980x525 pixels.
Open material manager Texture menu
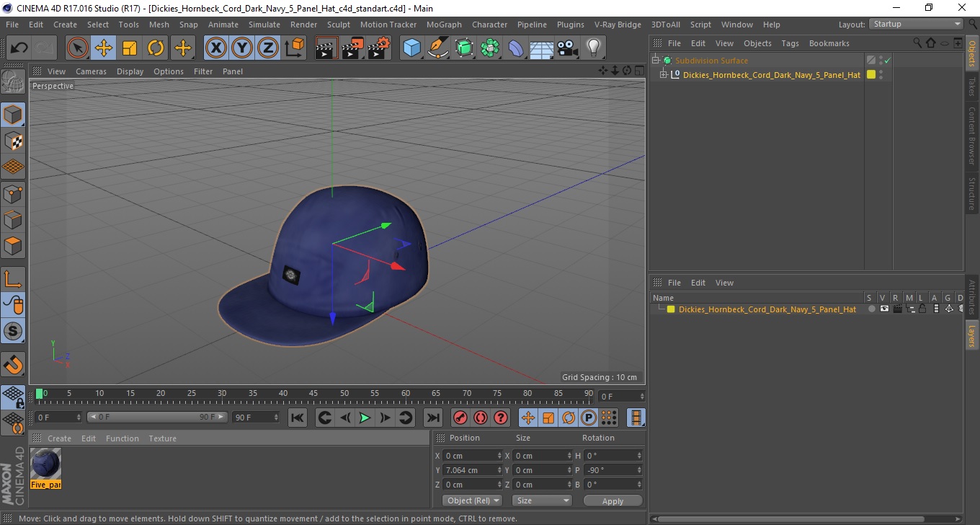point(162,438)
